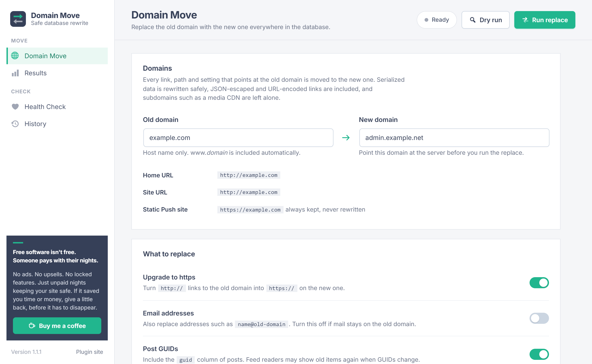Click the 'always kept, never rewritten' note
Image resolution: width=592 pixels, height=364 pixels.
pyautogui.click(x=325, y=209)
